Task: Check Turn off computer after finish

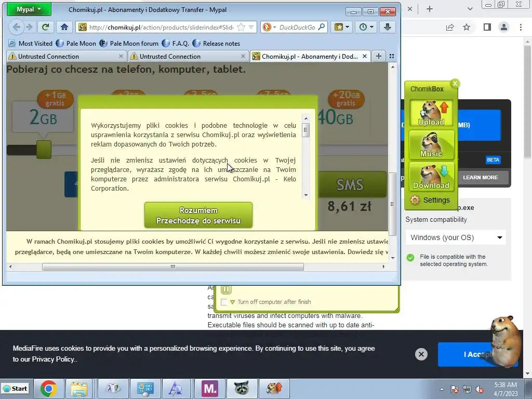Action: tap(224, 302)
